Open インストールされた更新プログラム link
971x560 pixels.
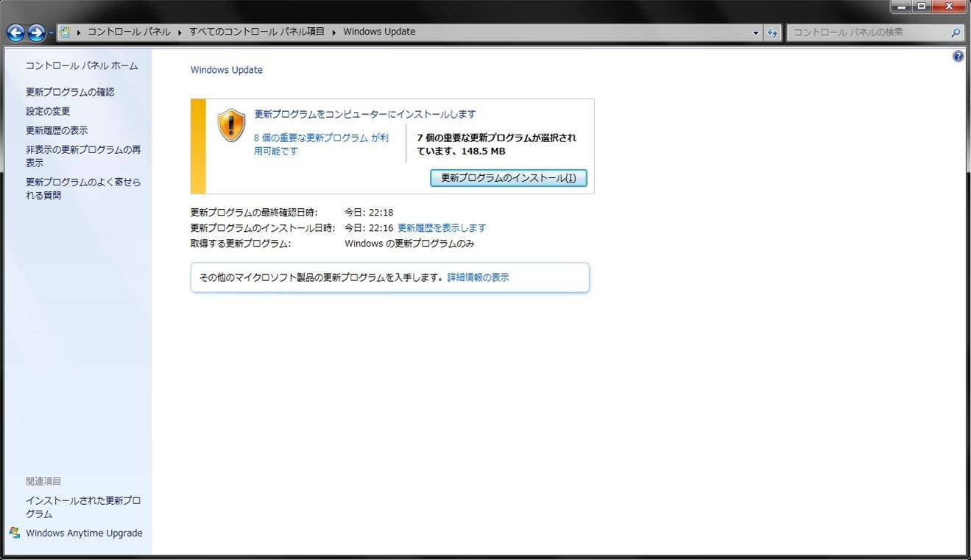coord(83,507)
